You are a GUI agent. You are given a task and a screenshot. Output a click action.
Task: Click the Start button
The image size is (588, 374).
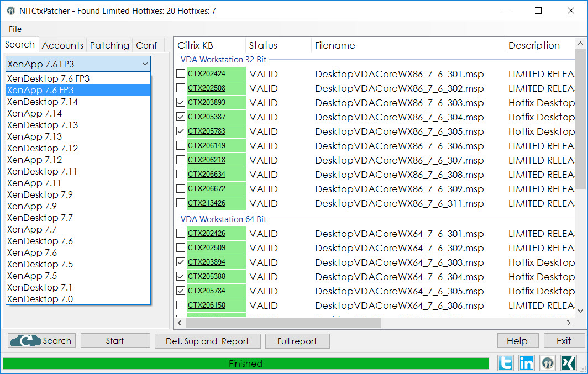coord(115,341)
